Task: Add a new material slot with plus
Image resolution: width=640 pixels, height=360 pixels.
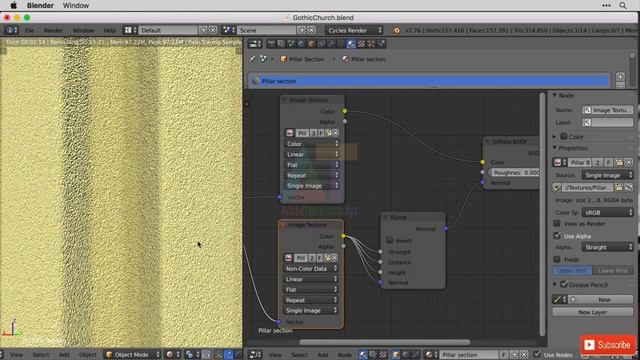Action: (620, 77)
